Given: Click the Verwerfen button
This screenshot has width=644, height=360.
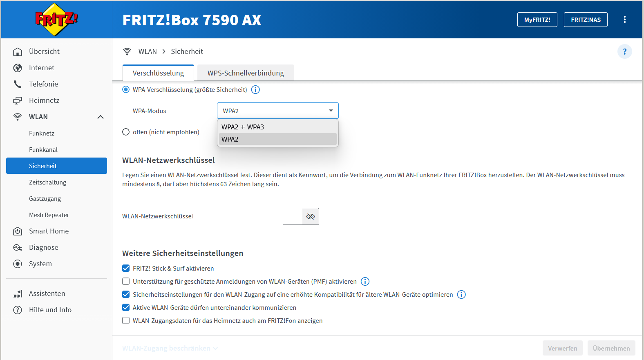Looking at the screenshot, I should coord(563,348).
